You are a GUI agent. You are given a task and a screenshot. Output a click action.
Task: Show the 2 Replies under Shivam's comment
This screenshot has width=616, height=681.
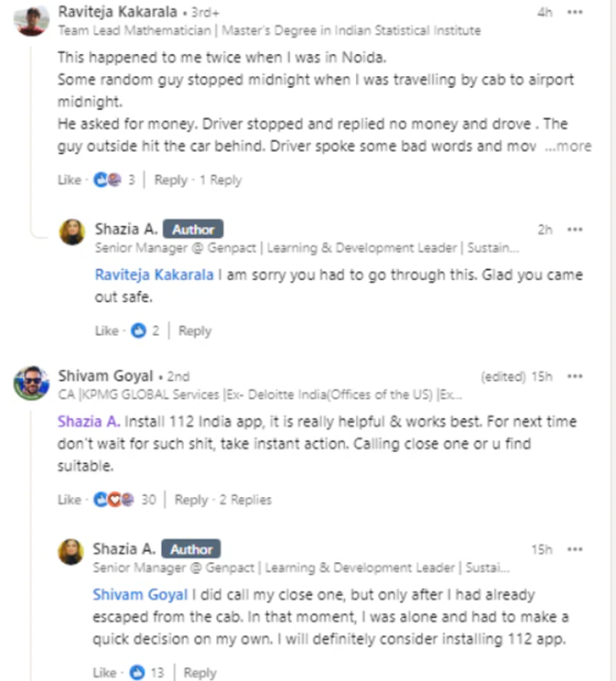pyautogui.click(x=244, y=500)
